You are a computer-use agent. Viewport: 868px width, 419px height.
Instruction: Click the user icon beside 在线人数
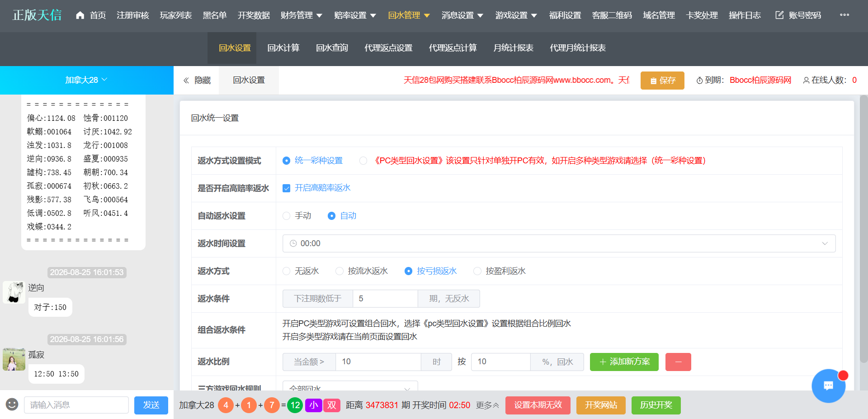pos(806,81)
